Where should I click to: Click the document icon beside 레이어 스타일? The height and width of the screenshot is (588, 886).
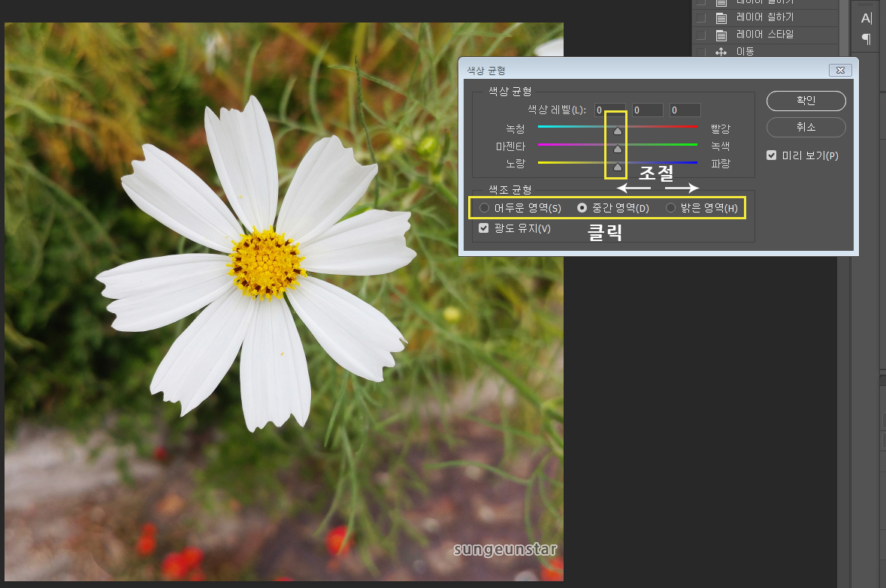pos(721,35)
